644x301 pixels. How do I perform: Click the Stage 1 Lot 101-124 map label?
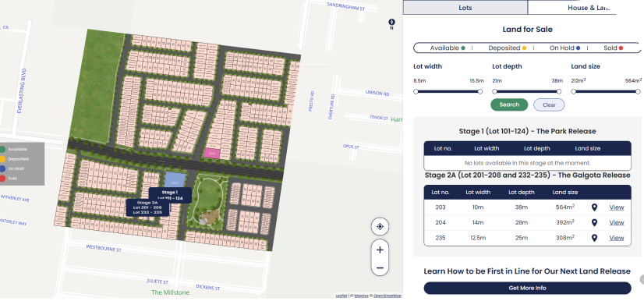[x=170, y=195]
